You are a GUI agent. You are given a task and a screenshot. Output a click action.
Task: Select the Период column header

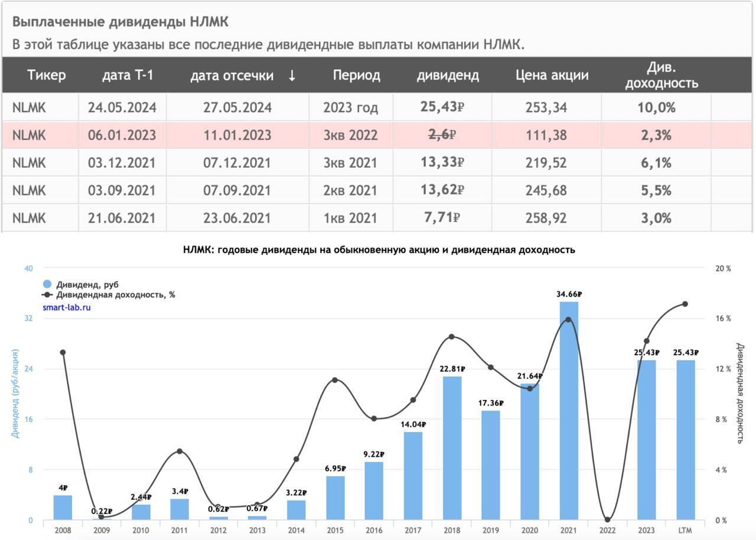(x=356, y=76)
